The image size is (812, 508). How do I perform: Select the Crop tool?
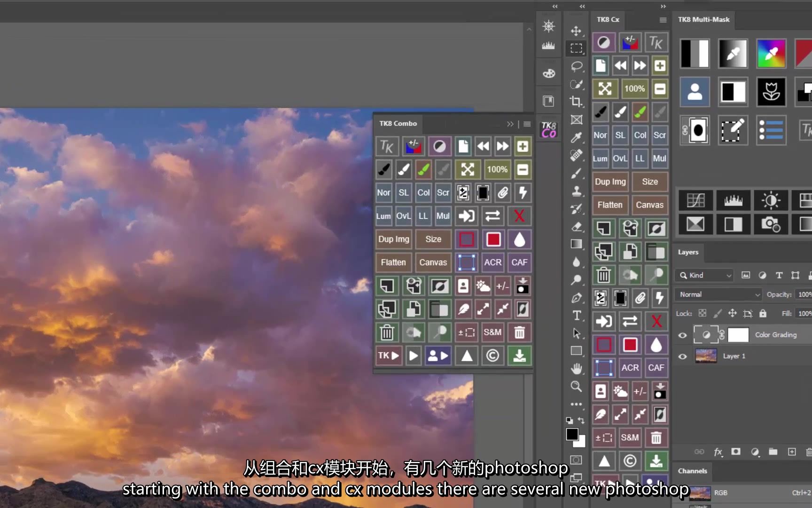576,102
